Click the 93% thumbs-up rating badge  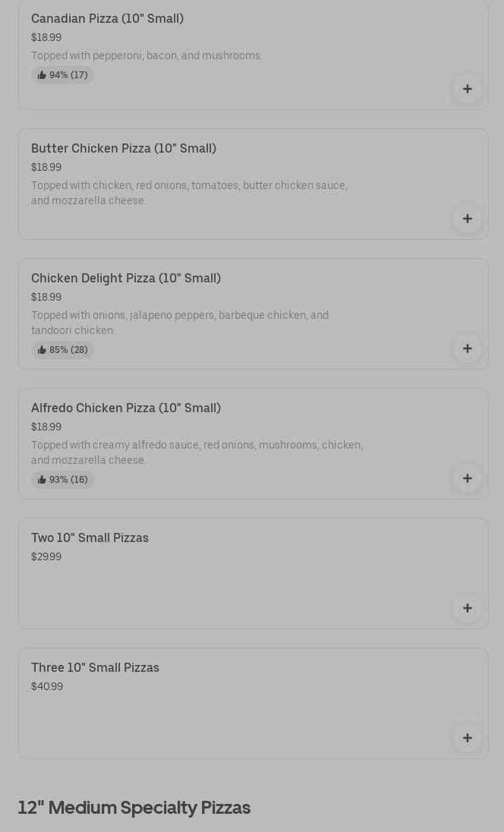pos(62,480)
